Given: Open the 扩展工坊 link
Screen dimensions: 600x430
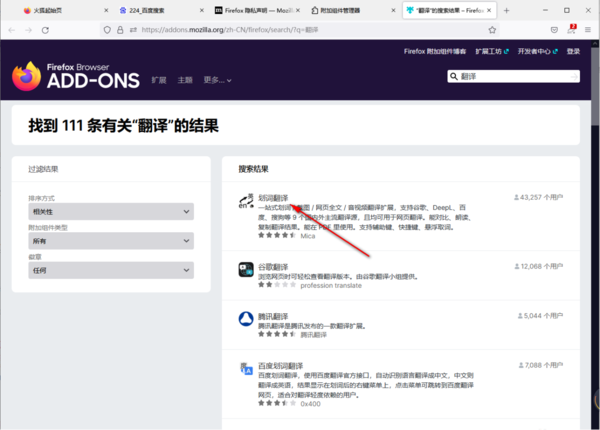Looking at the screenshot, I should [492, 51].
